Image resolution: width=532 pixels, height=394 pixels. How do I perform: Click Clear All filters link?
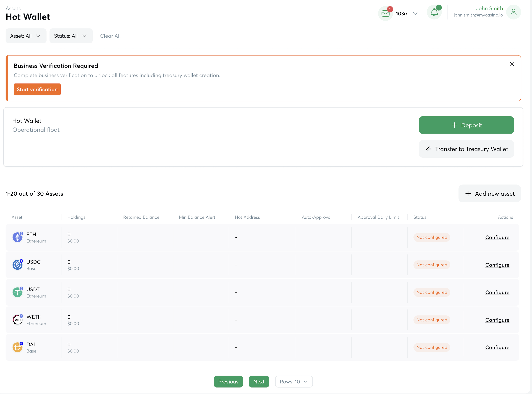pyautogui.click(x=110, y=36)
